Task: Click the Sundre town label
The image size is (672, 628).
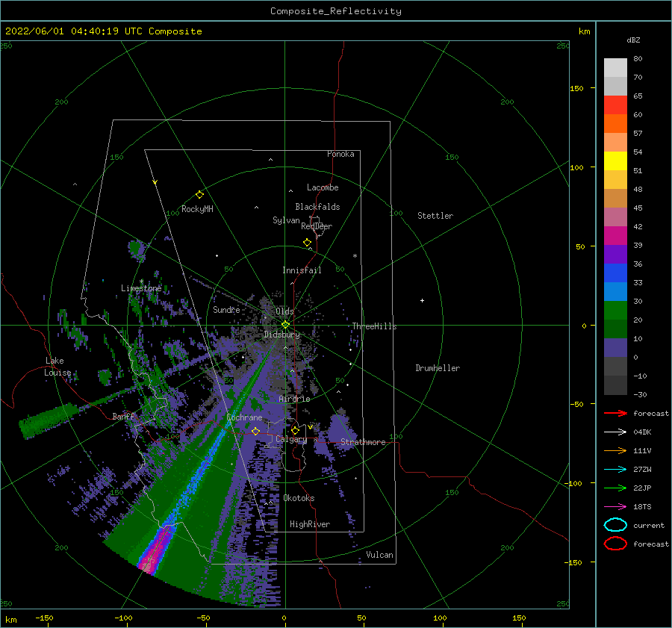Action: click(226, 309)
